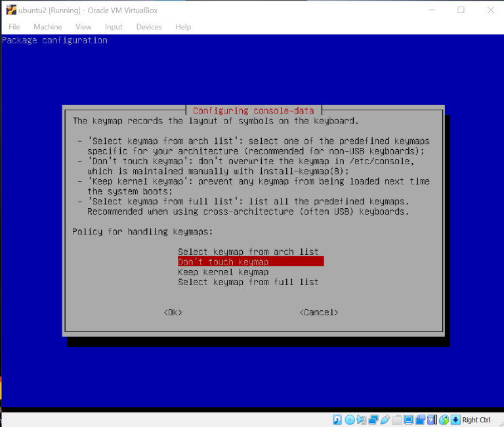Select 'Select keymap from arch list' option
The width and height of the screenshot is (504, 427).
click(x=248, y=252)
